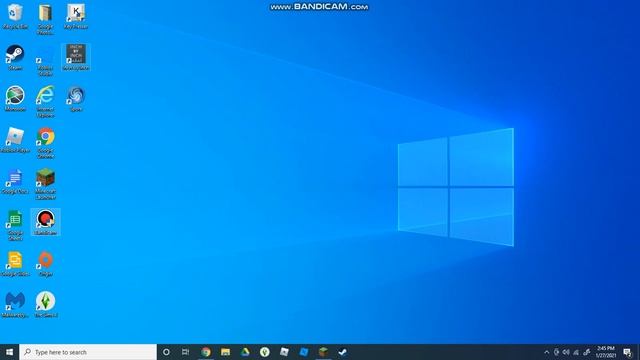
Task: Open the Roblox Studio desktop shortcut
Action: point(45,60)
